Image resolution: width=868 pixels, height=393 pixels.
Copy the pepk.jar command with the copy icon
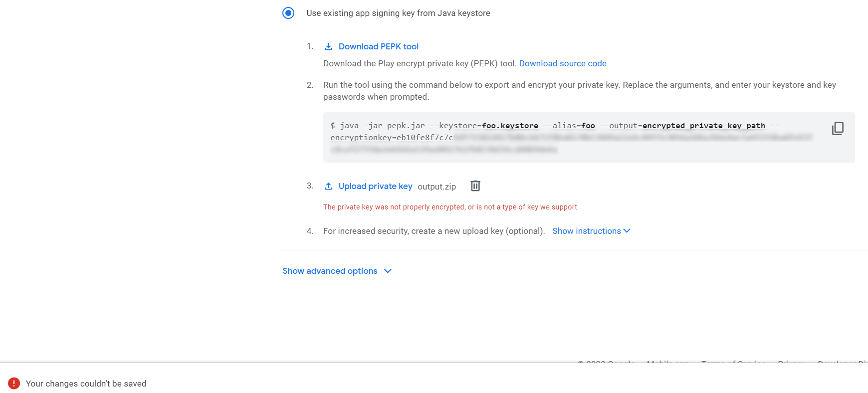coord(838,129)
